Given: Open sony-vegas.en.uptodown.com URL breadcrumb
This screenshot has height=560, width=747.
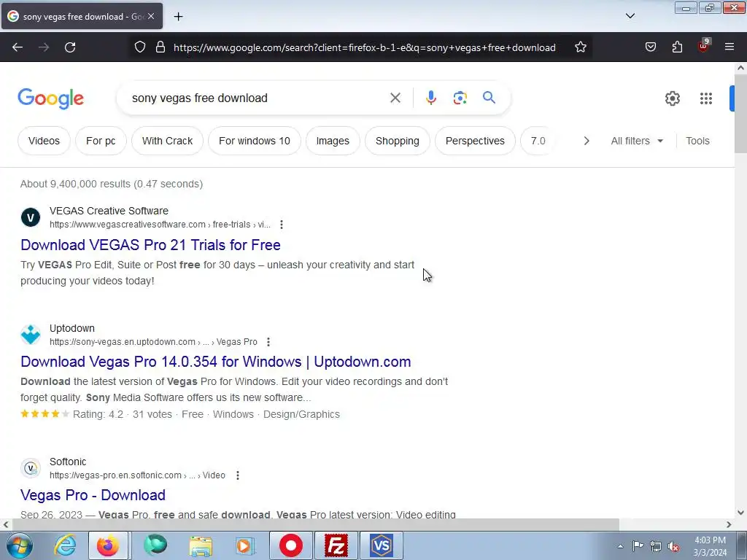Looking at the screenshot, I should 153,342.
